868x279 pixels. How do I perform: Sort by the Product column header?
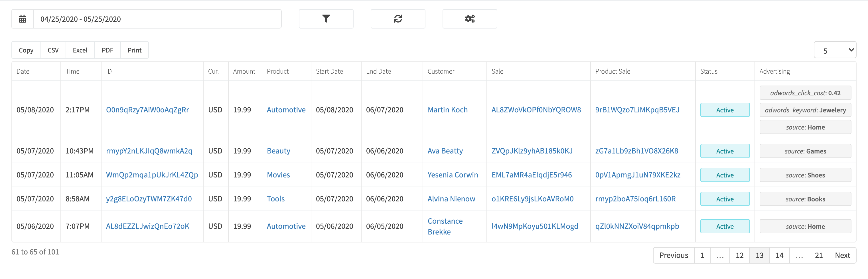click(x=286, y=71)
